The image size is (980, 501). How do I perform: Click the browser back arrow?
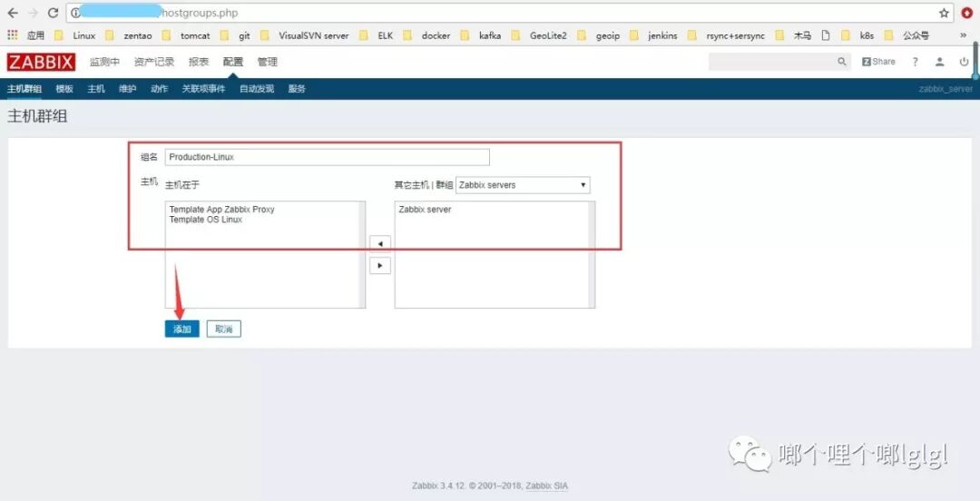pyautogui.click(x=13, y=13)
